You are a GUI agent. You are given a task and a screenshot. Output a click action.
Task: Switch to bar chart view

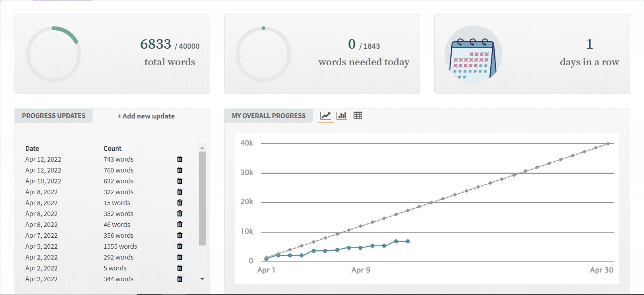[x=342, y=116]
